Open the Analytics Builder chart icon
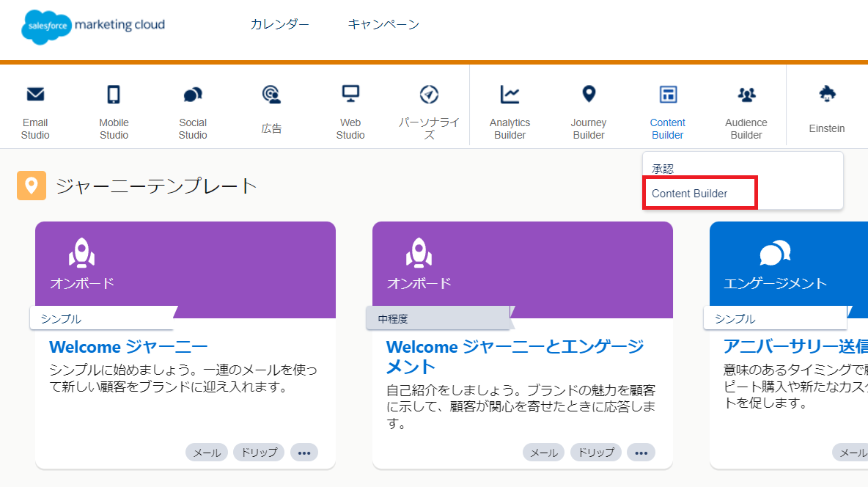Screen dimensions: 868x487 coord(510,95)
